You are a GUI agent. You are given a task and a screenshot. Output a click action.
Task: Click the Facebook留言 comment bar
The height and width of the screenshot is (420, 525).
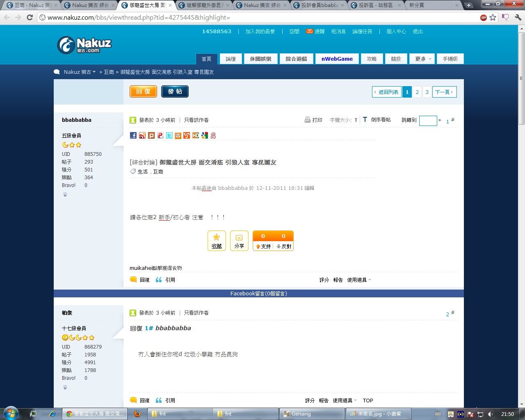click(259, 294)
